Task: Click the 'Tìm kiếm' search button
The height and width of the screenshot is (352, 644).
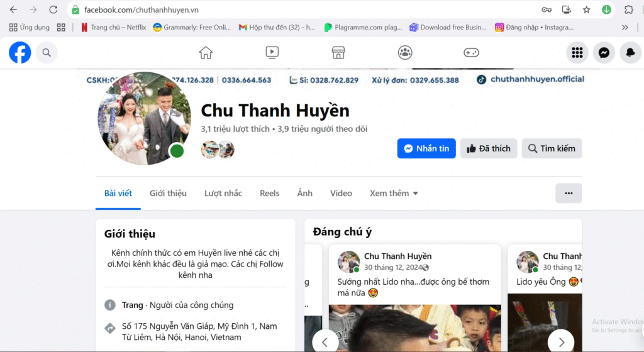Action: 552,148
